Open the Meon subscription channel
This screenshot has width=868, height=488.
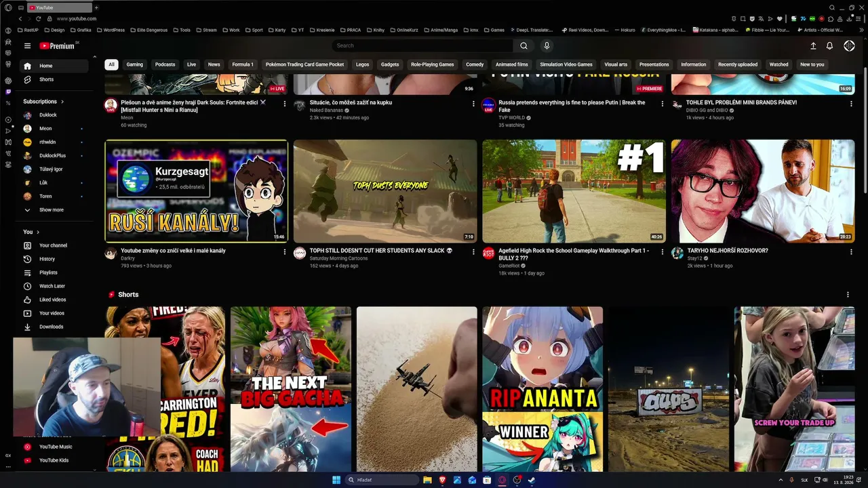54,129
